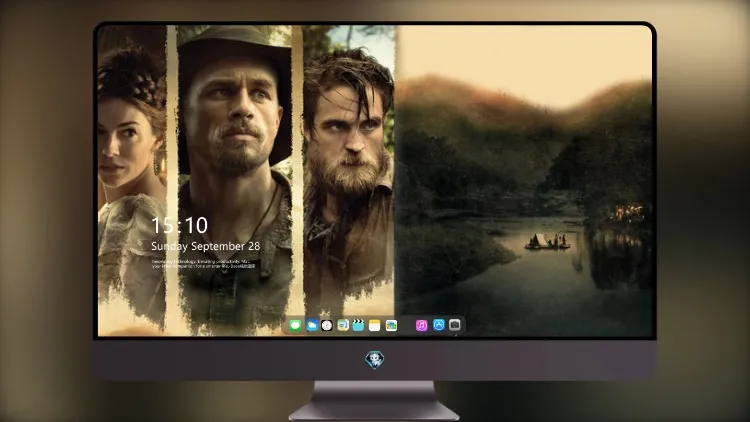Click the 15:10 clock widget

(180, 225)
